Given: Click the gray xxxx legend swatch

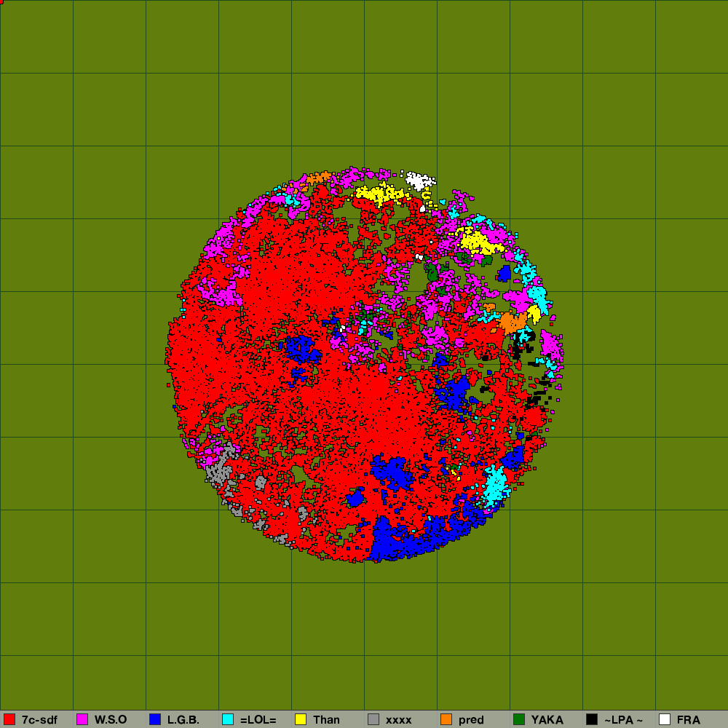Looking at the screenshot, I should [373, 719].
